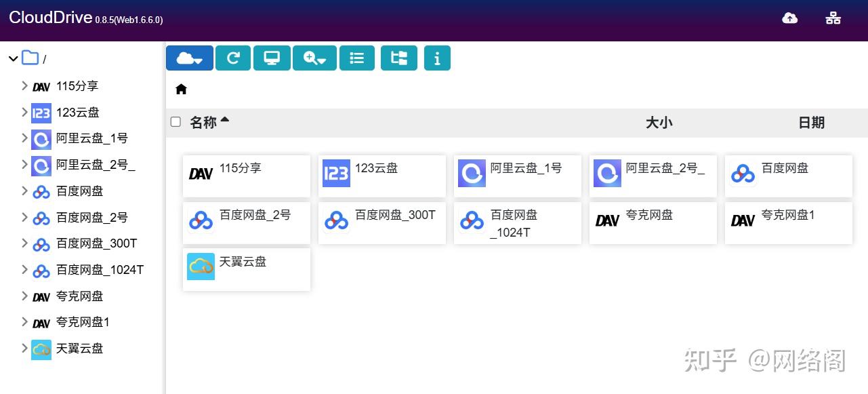Switch to list view layout

click(356, 58)
